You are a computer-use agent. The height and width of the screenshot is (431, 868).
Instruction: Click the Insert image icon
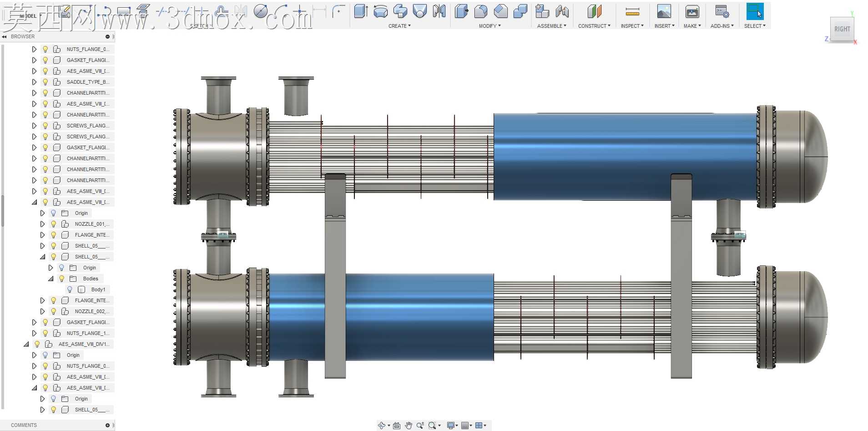(x=664, y=11)
